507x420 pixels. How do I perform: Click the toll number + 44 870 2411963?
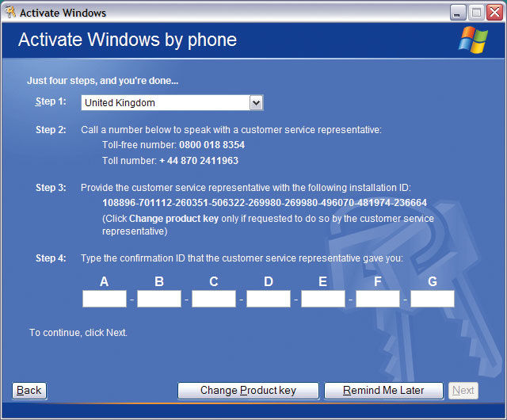tap(199, 161)
